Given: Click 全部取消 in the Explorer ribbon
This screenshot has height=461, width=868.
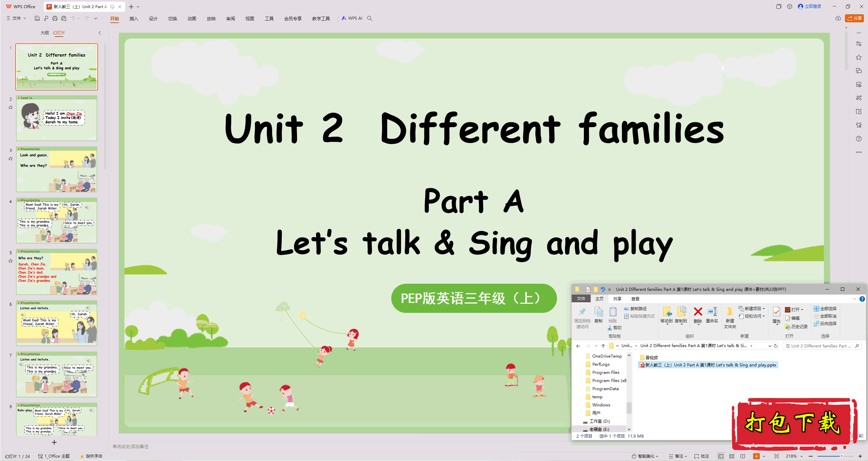Looking at the screenshot, I should 825,316.
